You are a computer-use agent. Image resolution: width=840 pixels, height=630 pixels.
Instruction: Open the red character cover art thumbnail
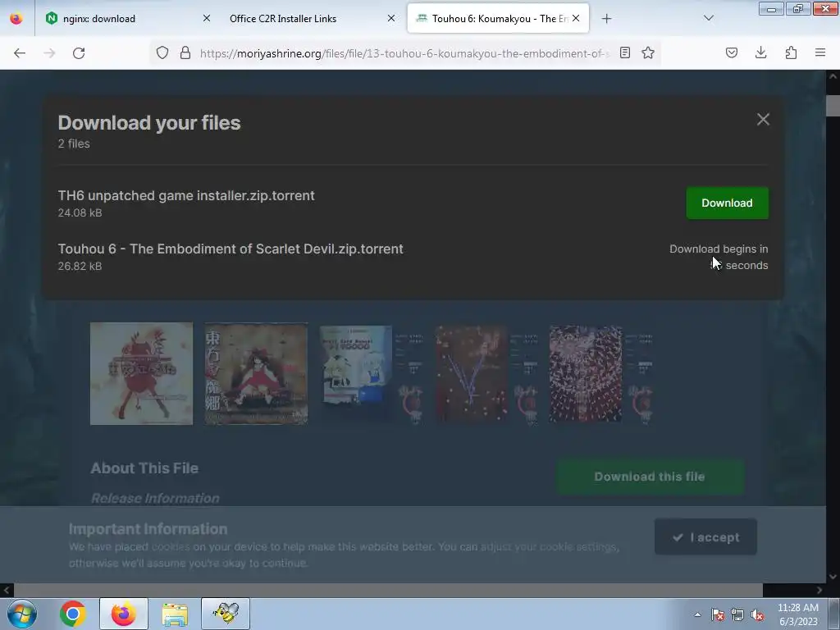click(x=141, y=373)
